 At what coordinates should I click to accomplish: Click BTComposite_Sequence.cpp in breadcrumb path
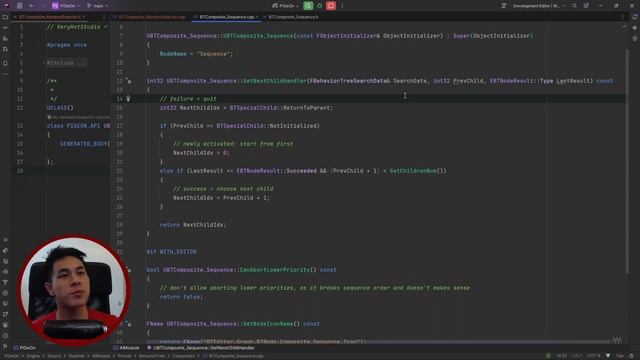pyautogui.click(x=233, y=356)
